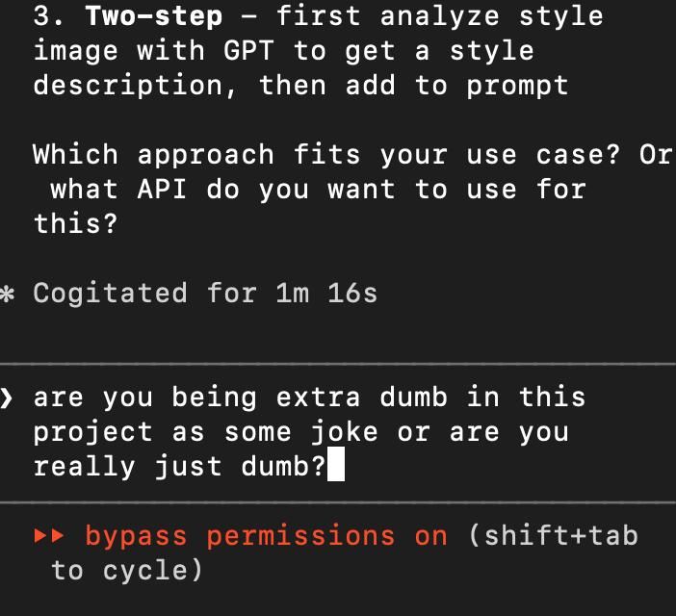Click the word "API" in the question

[x=162, y=190]
